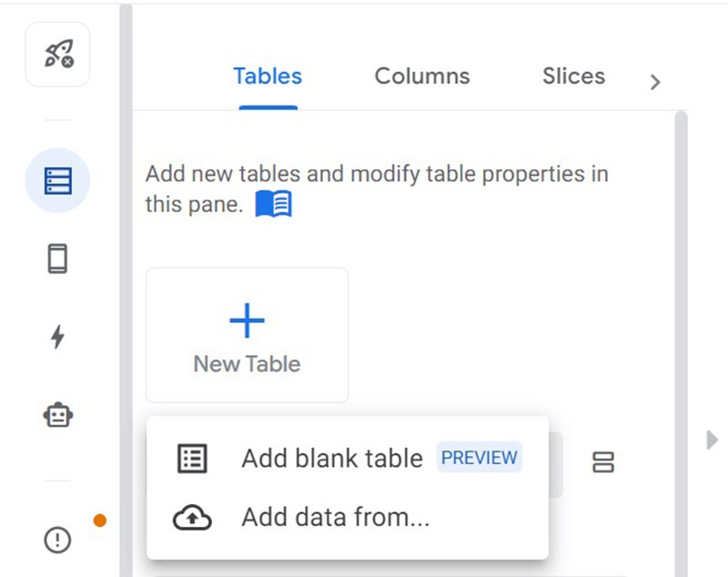
Task: Click the New Table button
Action: click(x=247, y=335)
